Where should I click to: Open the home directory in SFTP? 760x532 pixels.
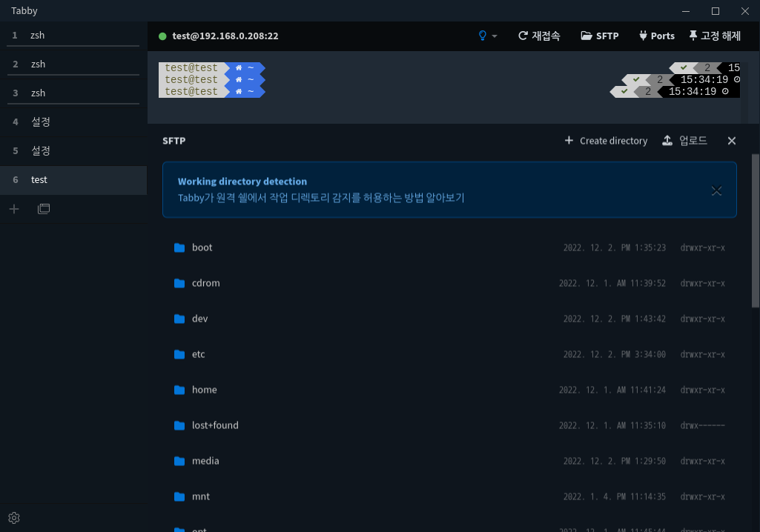(x=205, y=389)
